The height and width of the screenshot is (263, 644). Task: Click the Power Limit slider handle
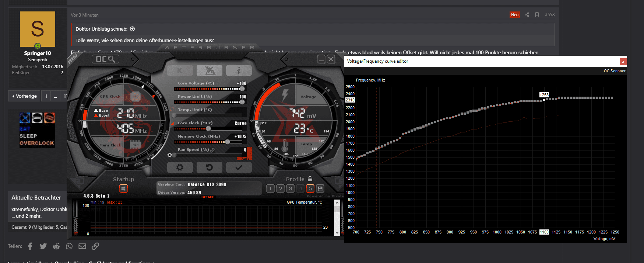point(242,102)
